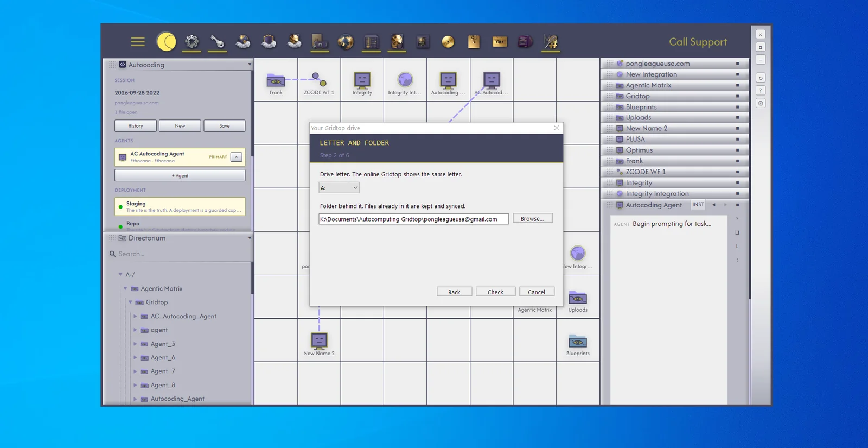Click the shield on cloud toolbar icon
The height and width of the screenshot is (448, 868).
(269, 41)
